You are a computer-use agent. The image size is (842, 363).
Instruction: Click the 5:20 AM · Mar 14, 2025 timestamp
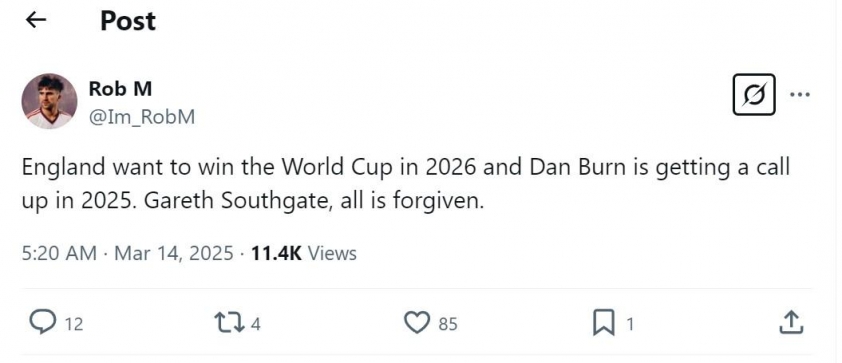click(128, 253)
